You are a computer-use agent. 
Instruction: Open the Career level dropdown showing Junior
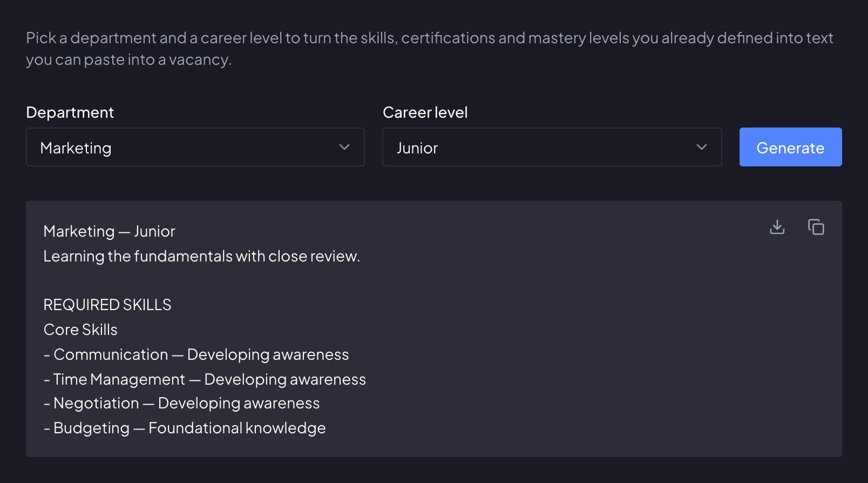552,147
